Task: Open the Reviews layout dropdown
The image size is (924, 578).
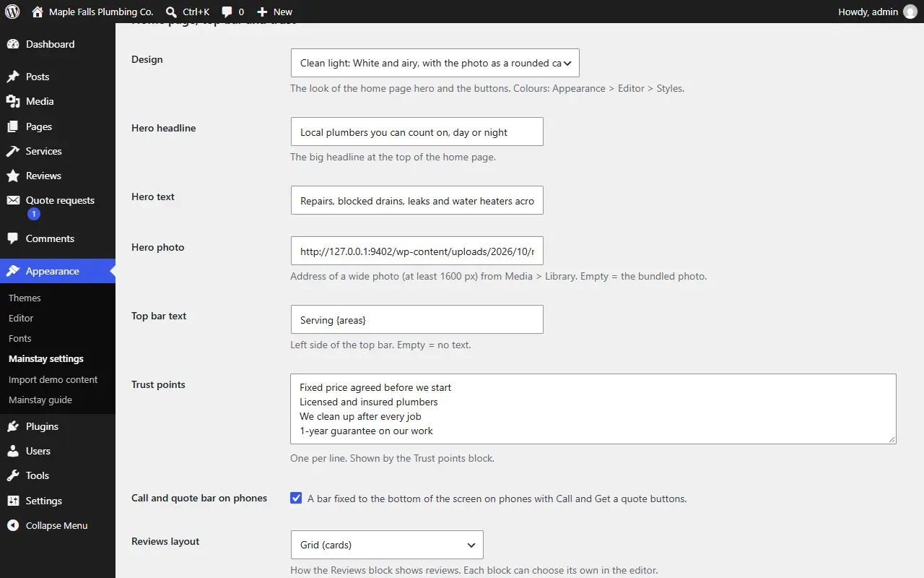Action: [387, 545]
